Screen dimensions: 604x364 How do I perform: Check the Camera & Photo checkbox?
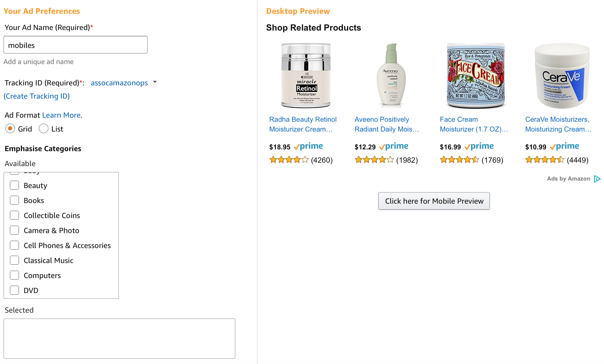coord(14,230)
